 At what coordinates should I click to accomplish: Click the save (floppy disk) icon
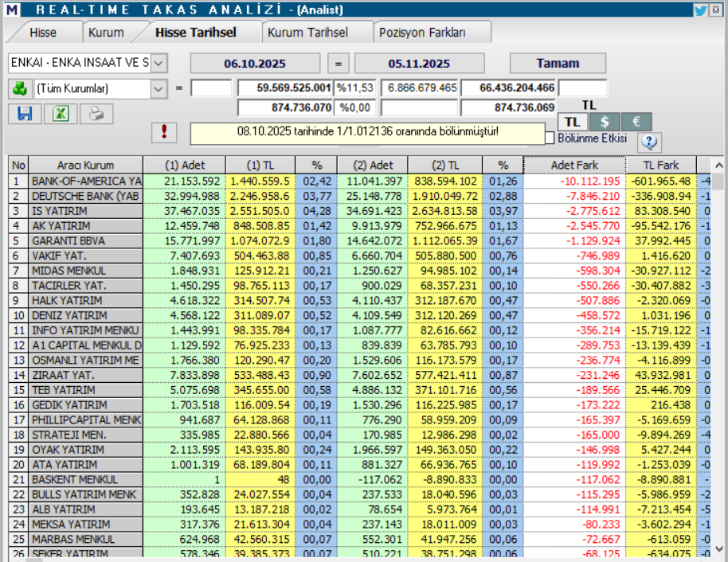pos(25,114)
